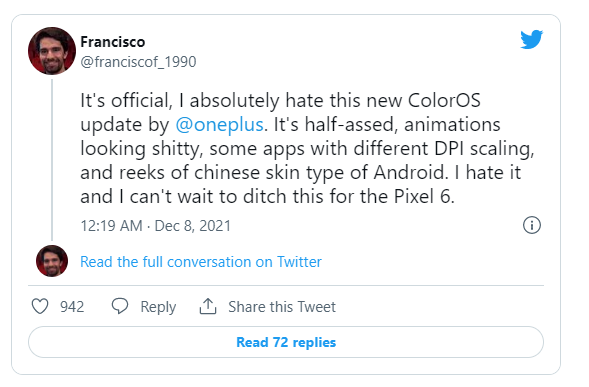Image resolution: width=589 pixels, height=387 pixels.
Task: Click the tweet text mentioning ColorOS
Action: tap(307, 148)
